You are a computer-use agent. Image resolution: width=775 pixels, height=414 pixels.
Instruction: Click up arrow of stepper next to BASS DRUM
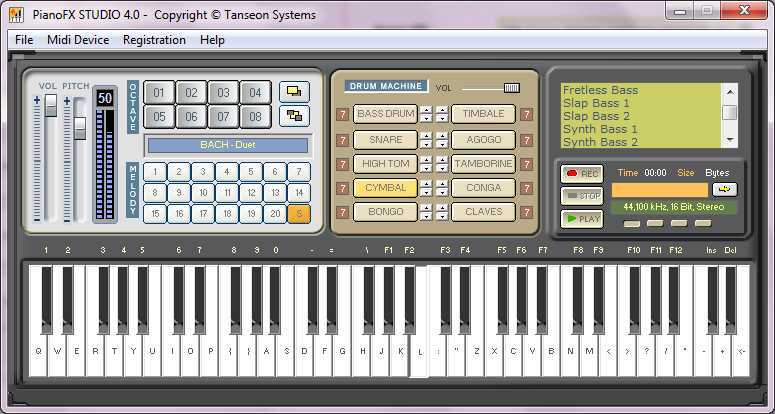[x=426, y=110]
